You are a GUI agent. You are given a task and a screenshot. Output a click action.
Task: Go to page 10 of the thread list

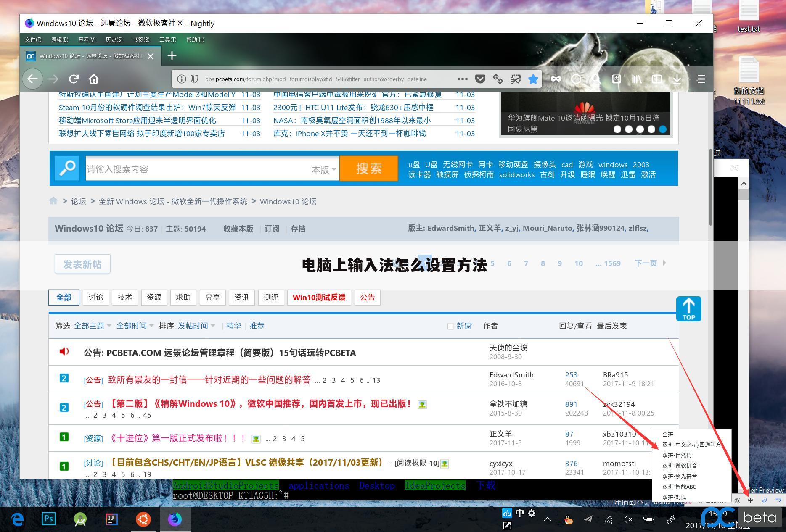click(x=579, y=263)
